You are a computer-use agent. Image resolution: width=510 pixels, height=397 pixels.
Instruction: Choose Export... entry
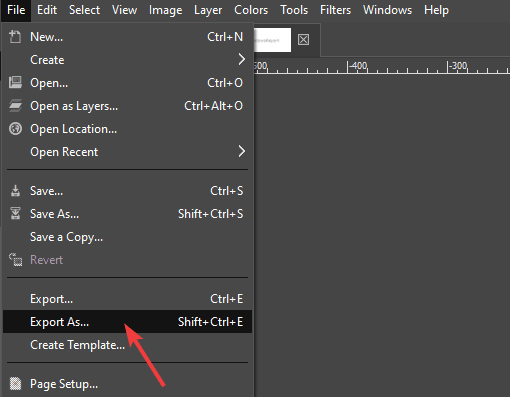click(x=127, y=299)
